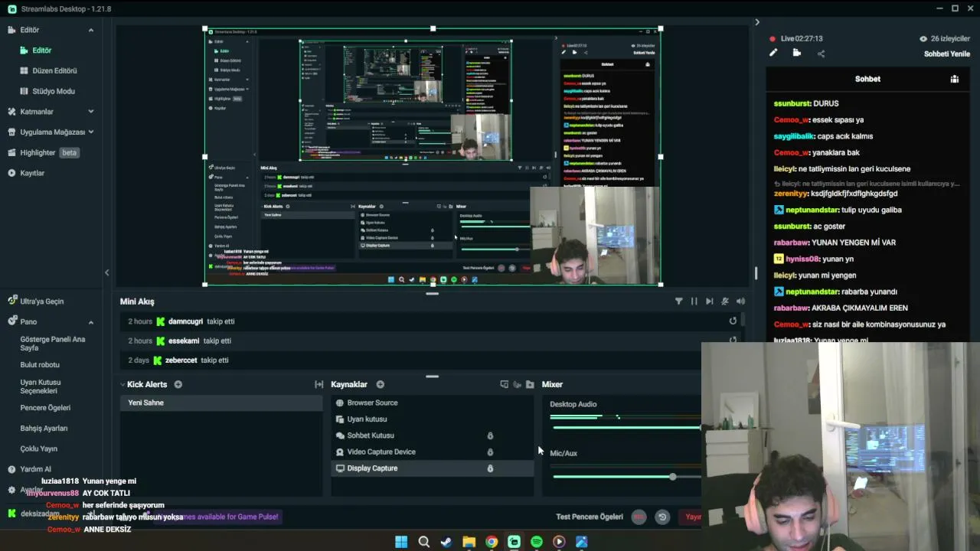Collapse the Pano section chevron

click(x=90, y=322)
